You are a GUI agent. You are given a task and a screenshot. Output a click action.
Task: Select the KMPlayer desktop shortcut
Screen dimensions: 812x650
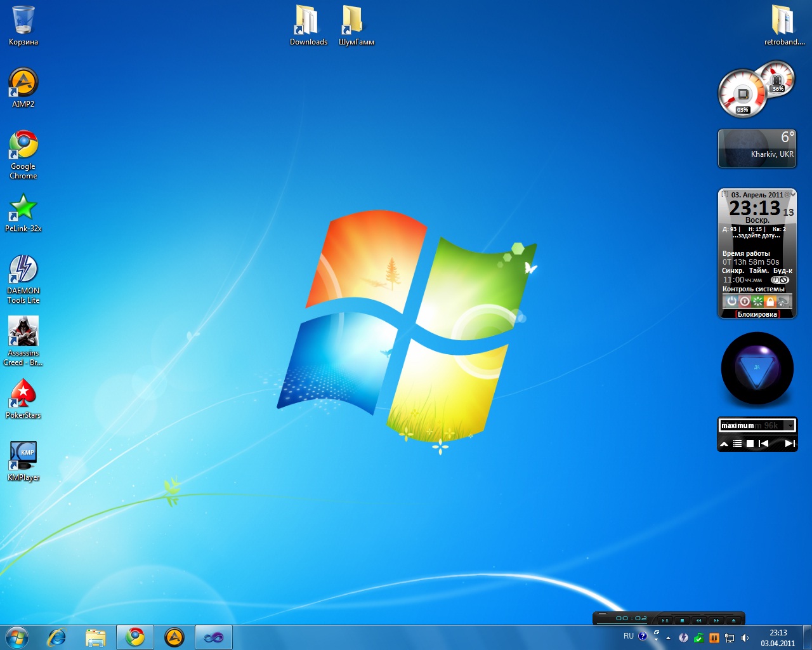23,461
